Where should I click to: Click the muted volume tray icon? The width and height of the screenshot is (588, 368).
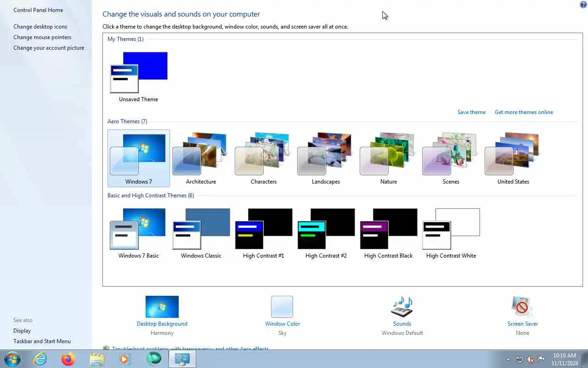pos(531,359)
